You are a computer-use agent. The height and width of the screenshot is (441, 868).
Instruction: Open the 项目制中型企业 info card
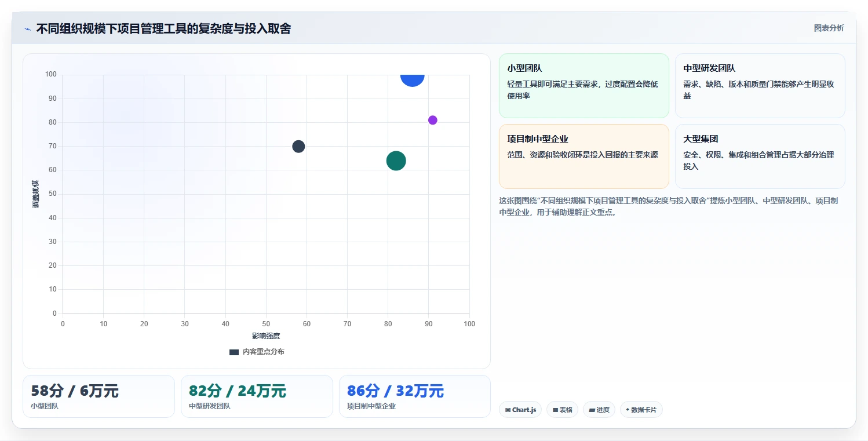click(583, 156)
